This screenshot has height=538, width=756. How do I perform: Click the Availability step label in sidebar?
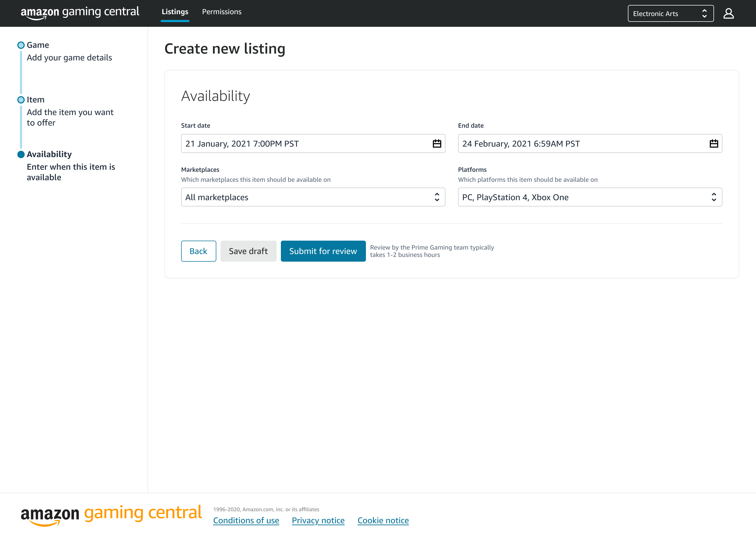[x=49, y=154]
